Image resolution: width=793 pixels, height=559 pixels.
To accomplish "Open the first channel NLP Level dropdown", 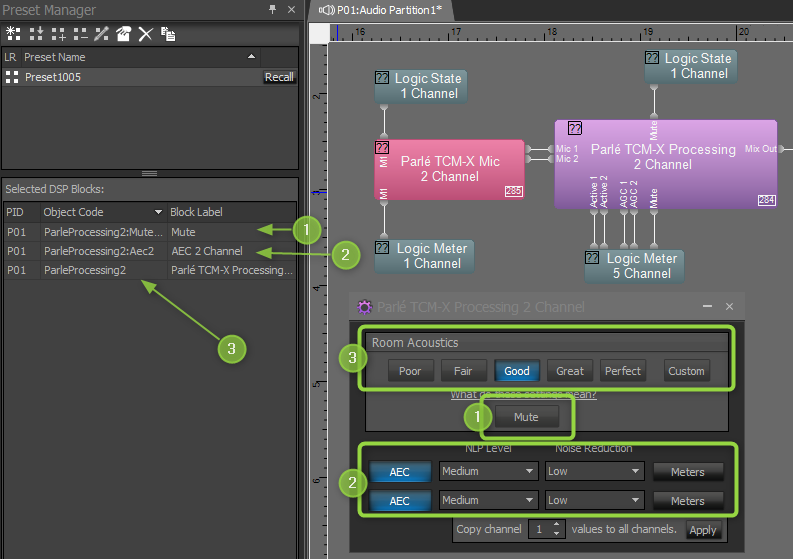I will click(488, 471).
